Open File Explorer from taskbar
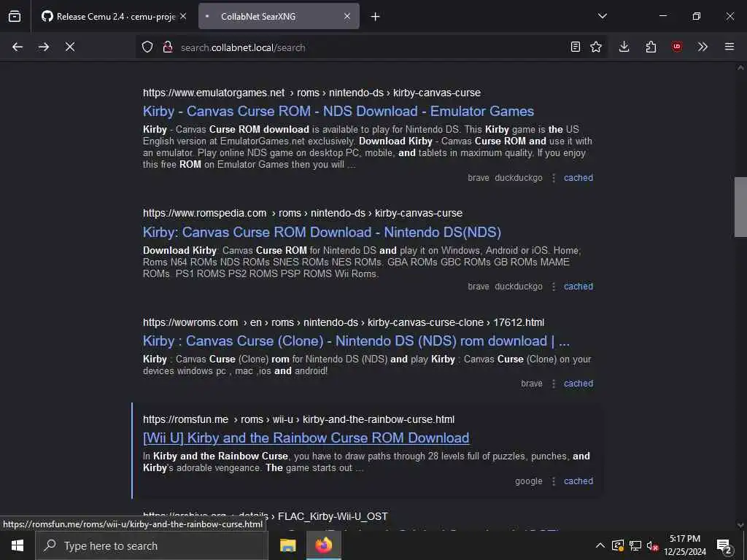 pos(287,545)
